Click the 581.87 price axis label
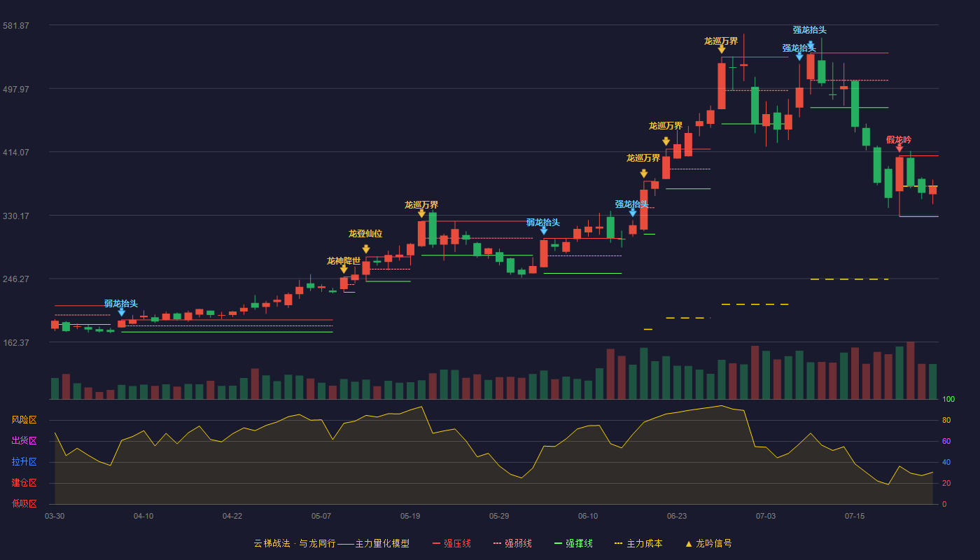This screenshot has width=980, height=560. (15, 26)
